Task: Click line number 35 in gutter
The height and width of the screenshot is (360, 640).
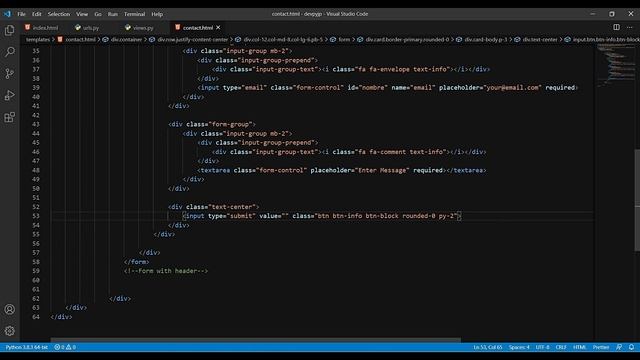Action: point(36,51)
